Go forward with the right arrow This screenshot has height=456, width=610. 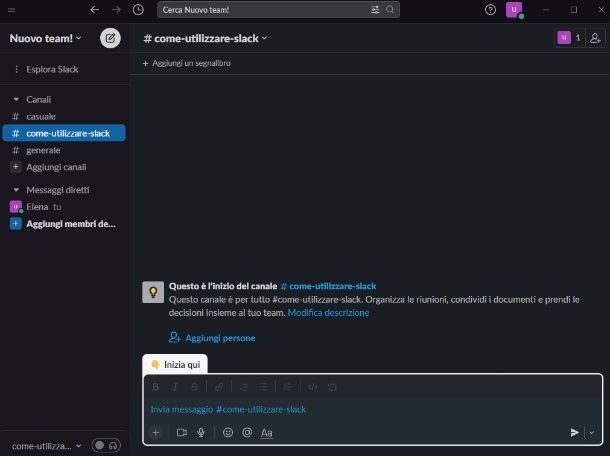116,10
